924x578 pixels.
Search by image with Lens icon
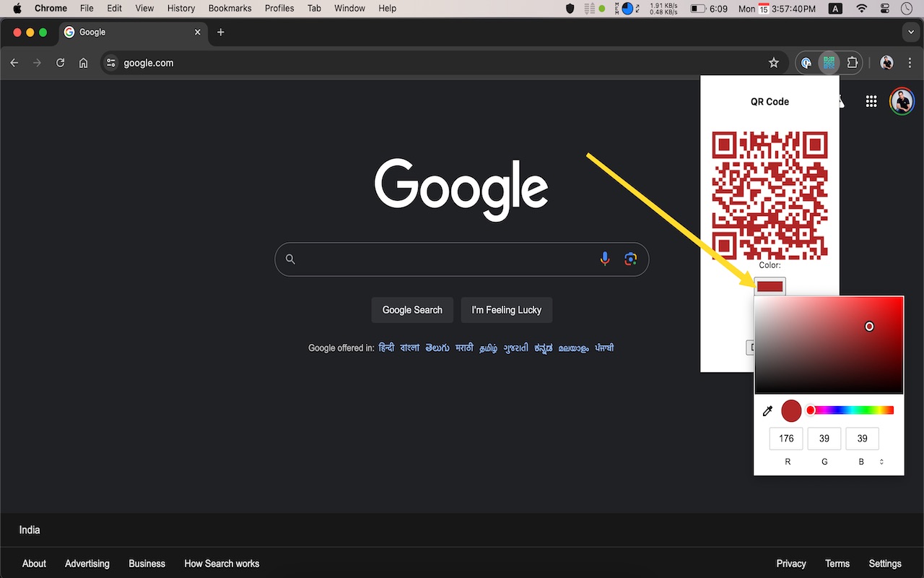click(631, 259)
